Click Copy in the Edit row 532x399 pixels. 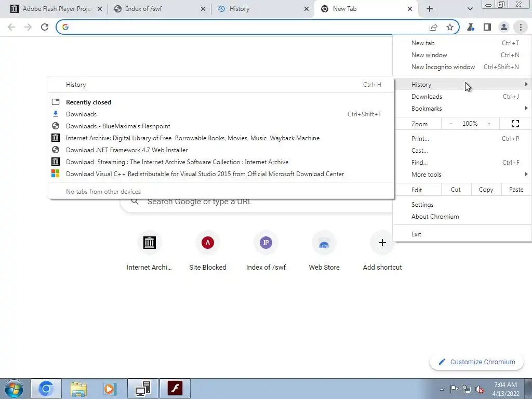tap(486, 190)
